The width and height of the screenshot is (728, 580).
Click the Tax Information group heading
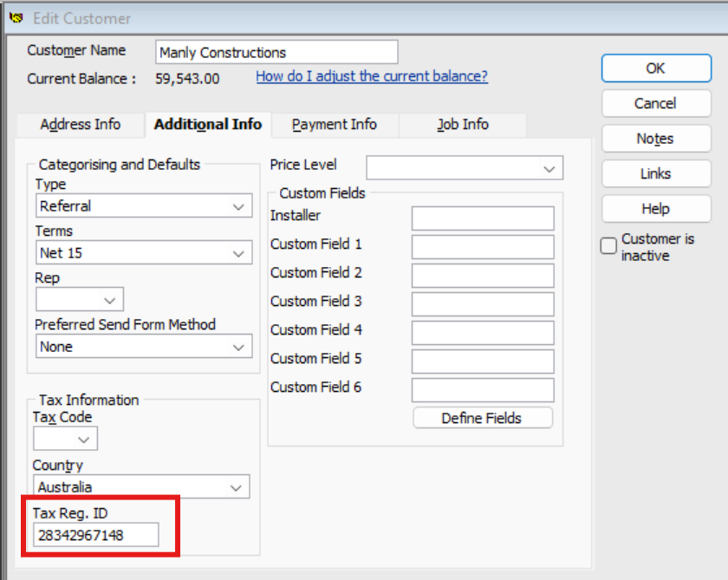[88, 400]
